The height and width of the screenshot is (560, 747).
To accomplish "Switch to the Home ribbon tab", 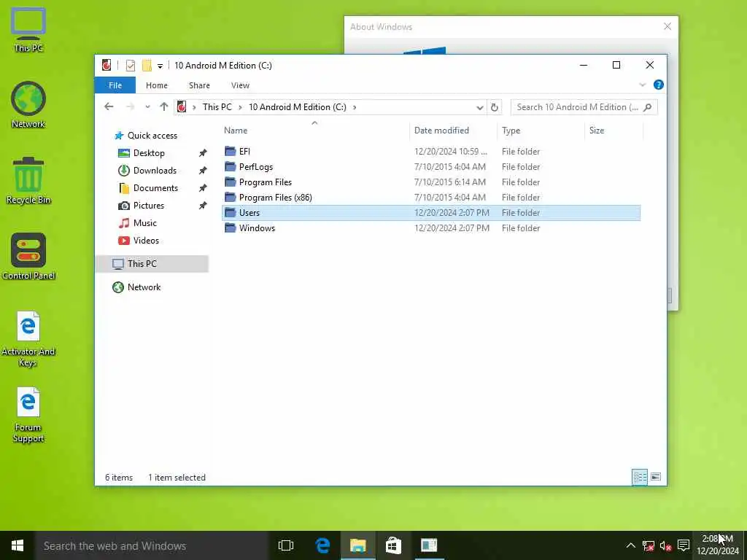I will pyautogui.click(x=156, y=85).
